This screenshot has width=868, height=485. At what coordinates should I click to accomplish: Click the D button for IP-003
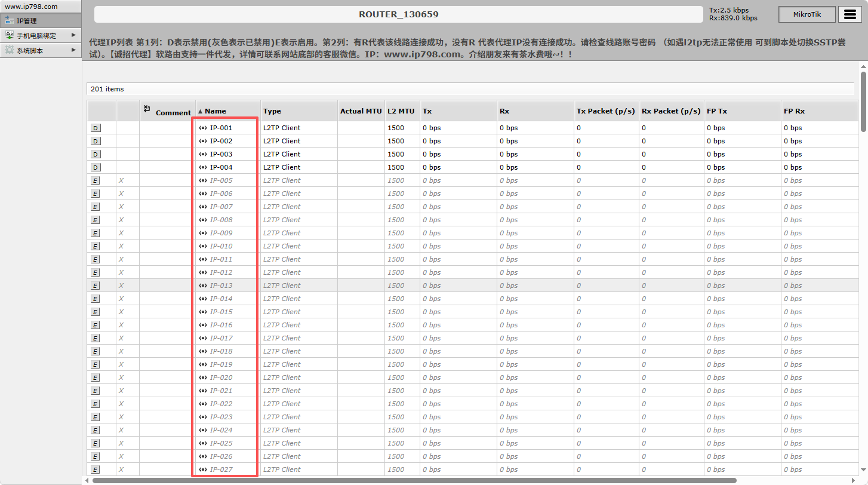(x=96, y=154)
